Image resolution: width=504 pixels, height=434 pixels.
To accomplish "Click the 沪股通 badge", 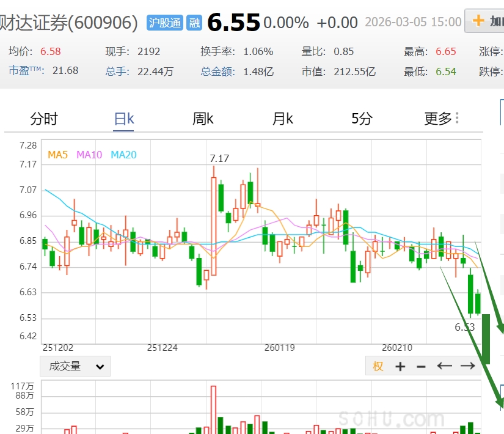I will point(165,23).
